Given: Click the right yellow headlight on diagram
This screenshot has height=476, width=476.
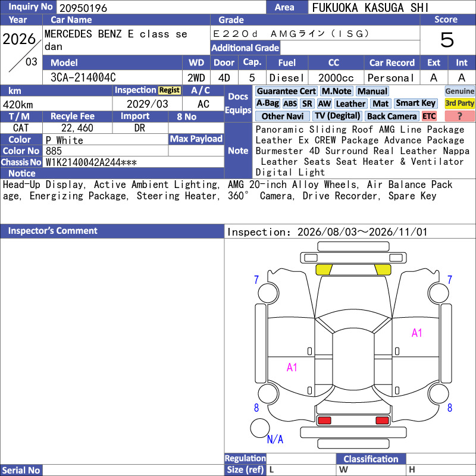Looking at the screenshot, I should pos(383,270).
